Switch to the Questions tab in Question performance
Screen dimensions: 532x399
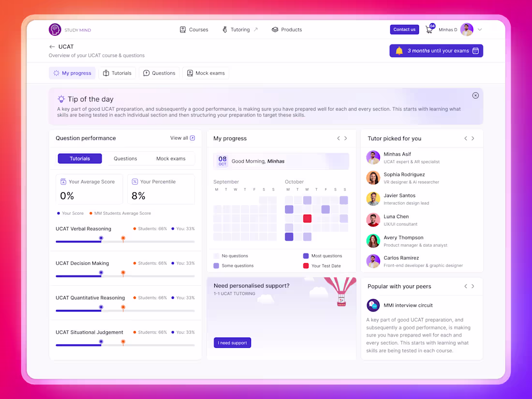pyautogui.click(x=125, y=158)
